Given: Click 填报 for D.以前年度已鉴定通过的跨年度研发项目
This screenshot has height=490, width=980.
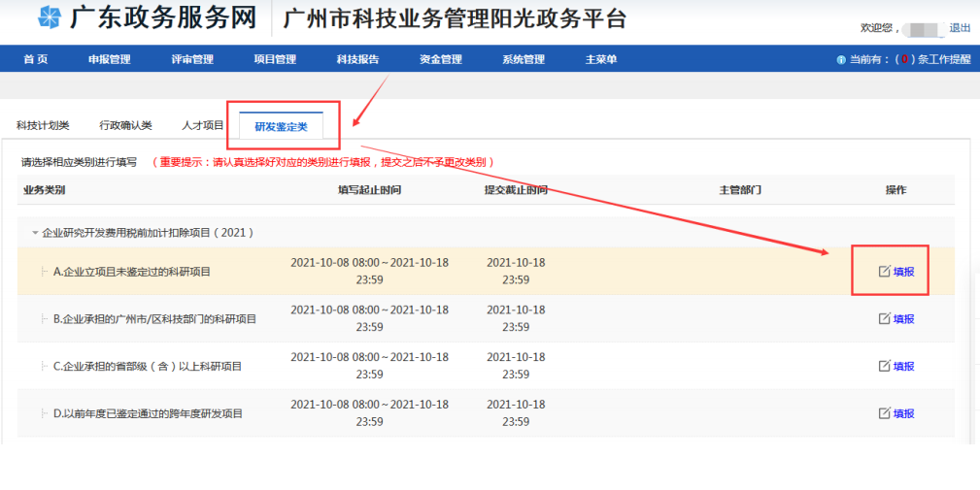Looking at the screenshot, I should 903,414.
